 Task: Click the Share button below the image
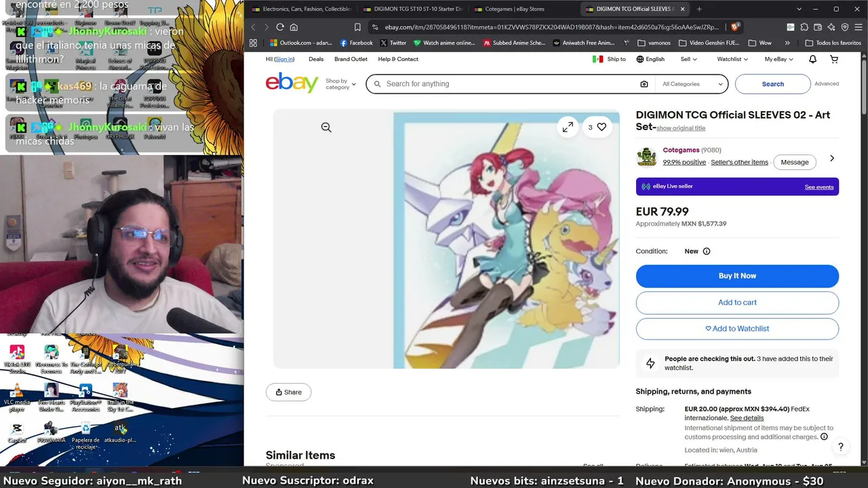pyautogui.click(x=288, y=392)
